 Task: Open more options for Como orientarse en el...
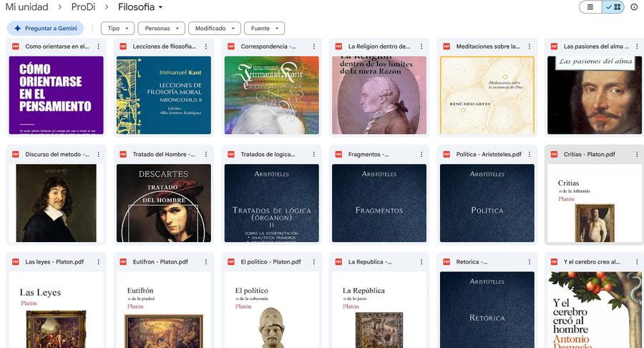point(99,47)
